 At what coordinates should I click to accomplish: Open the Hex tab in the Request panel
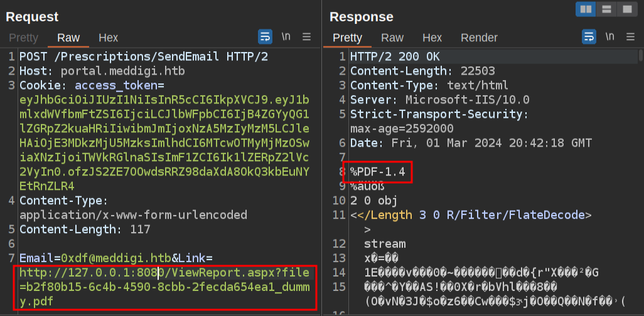click(x=109, y=38)
